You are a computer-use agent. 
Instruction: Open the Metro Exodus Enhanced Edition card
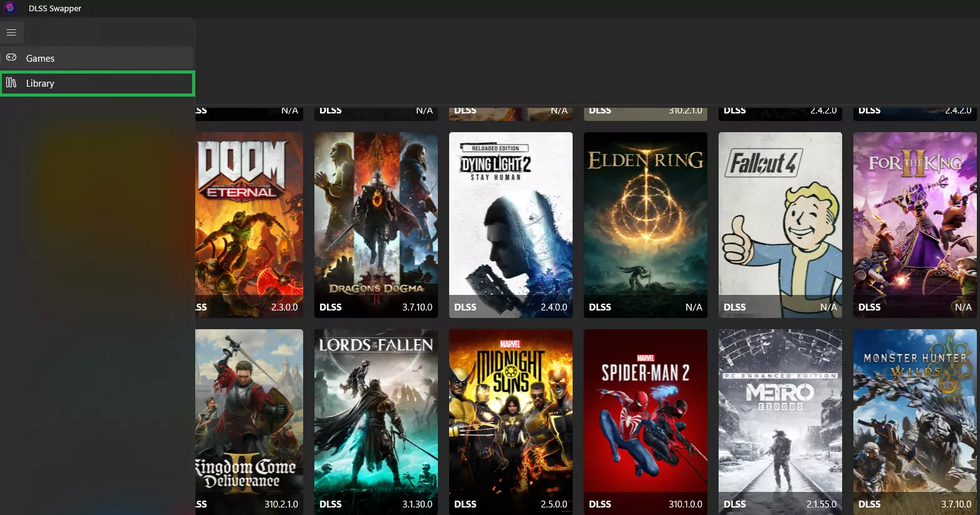point(780,422)
